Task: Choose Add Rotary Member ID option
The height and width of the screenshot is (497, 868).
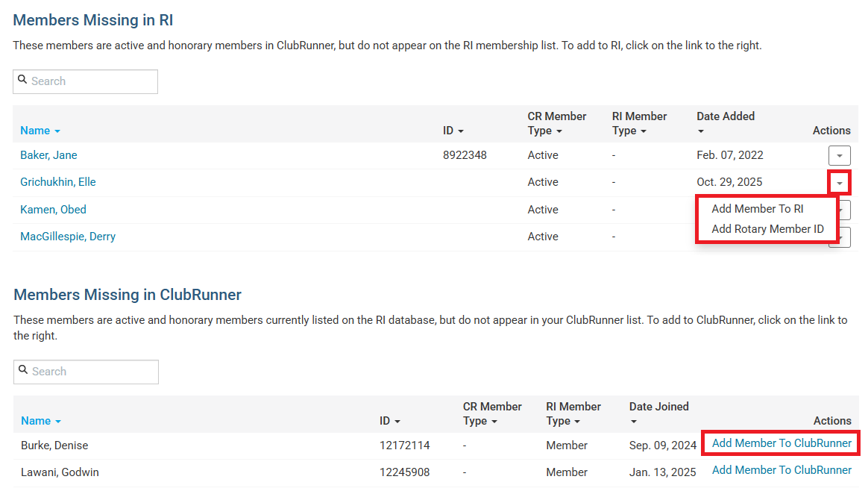Action: coord(767,229)
